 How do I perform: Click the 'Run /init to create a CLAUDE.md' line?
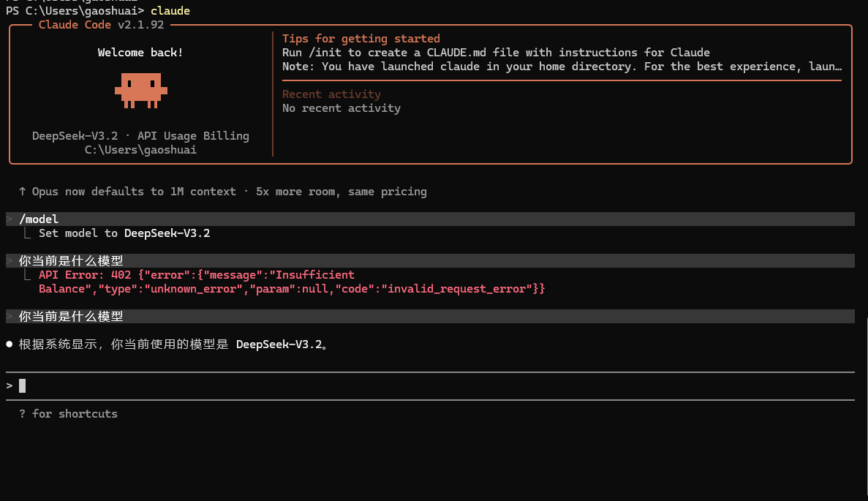tap(496, 53)
